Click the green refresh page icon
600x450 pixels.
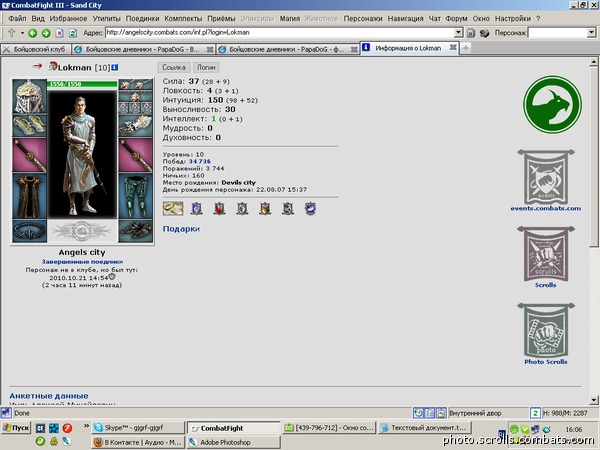coord(73,33)
